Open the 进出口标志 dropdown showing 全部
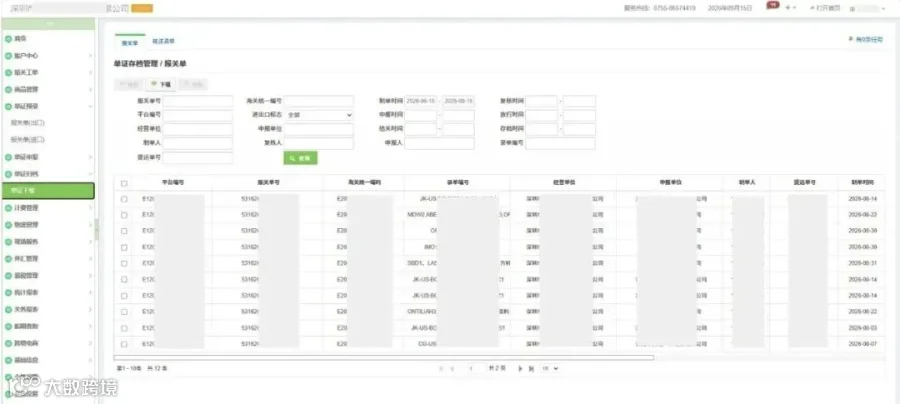The width and height of the screenshot is (900, 404). point(319,115)
